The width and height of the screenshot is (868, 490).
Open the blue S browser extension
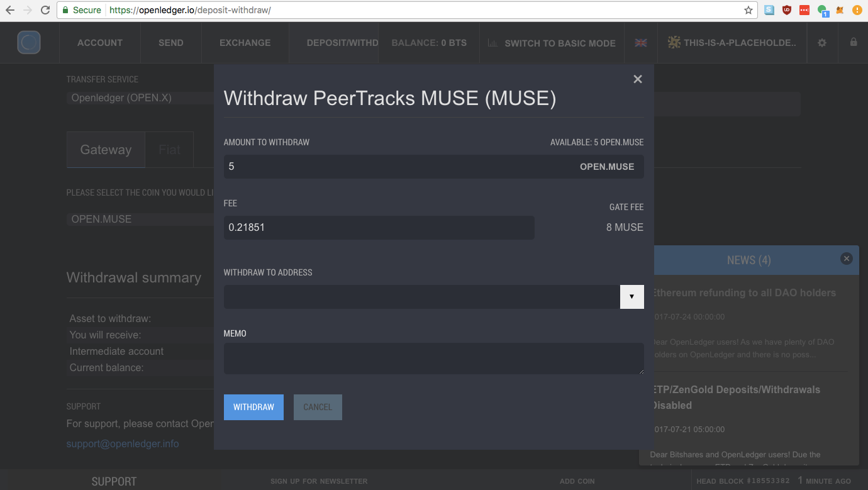(769, 10)
